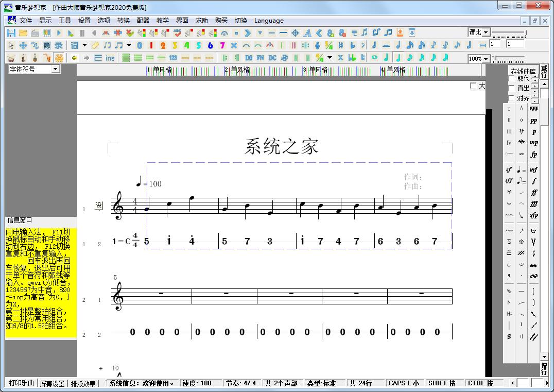
Task: Choose the violin instrument icon
Action: [23, 58]
